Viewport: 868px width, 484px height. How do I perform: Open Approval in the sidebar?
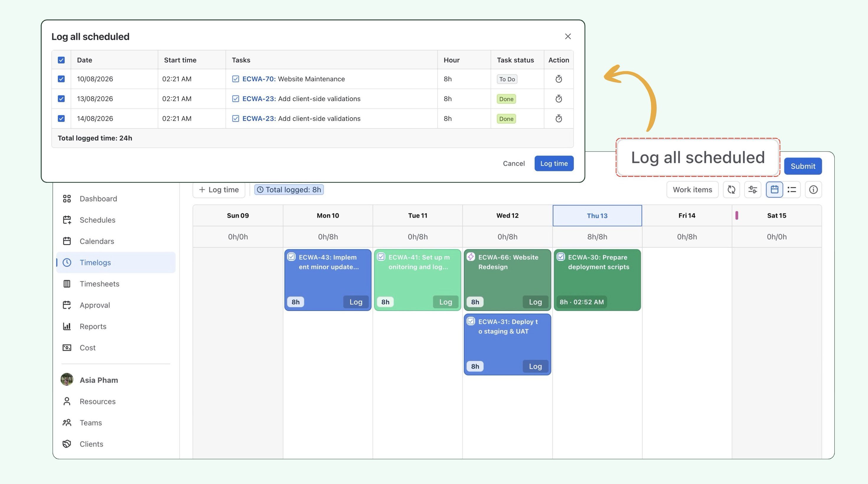pos(115,305)
